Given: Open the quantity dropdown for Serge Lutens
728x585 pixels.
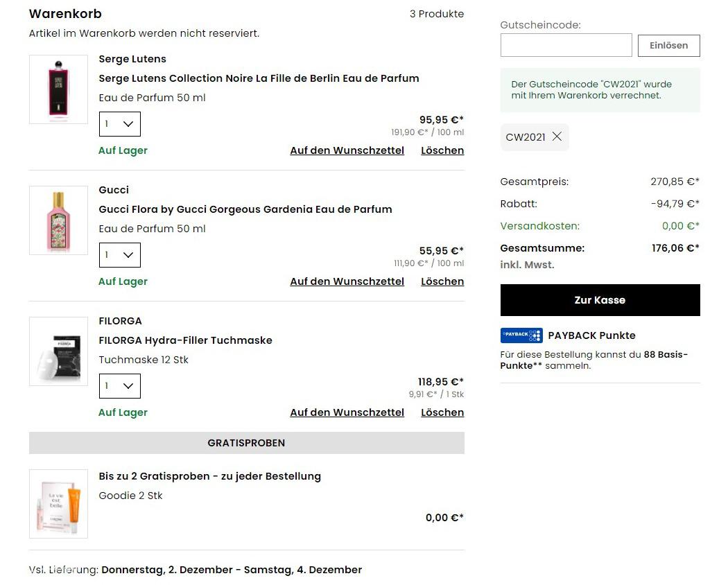Looking at the screenshot, I should click(x=119, y=124).
